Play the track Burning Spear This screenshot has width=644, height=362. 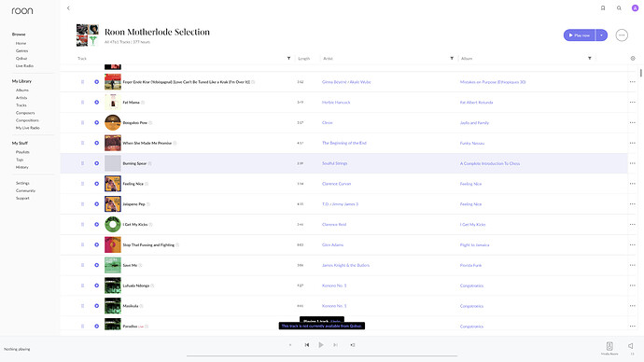(96, 163)
